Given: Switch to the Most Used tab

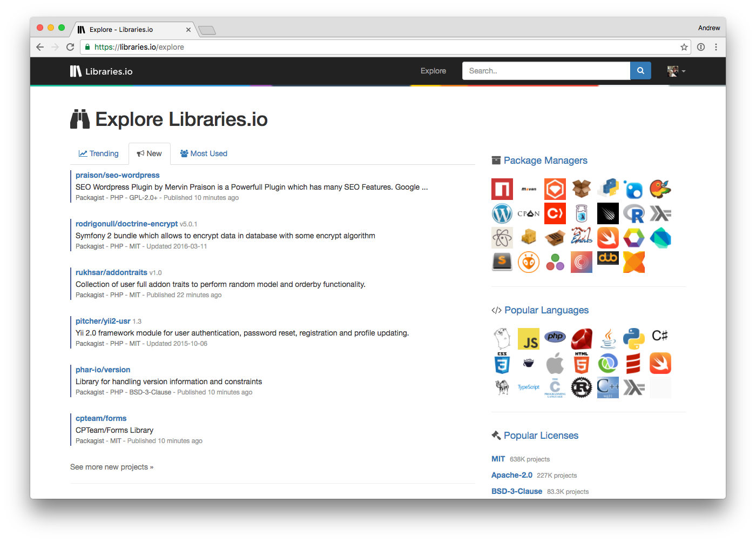Looking at the screenshot, I should (x=204, y=153).
